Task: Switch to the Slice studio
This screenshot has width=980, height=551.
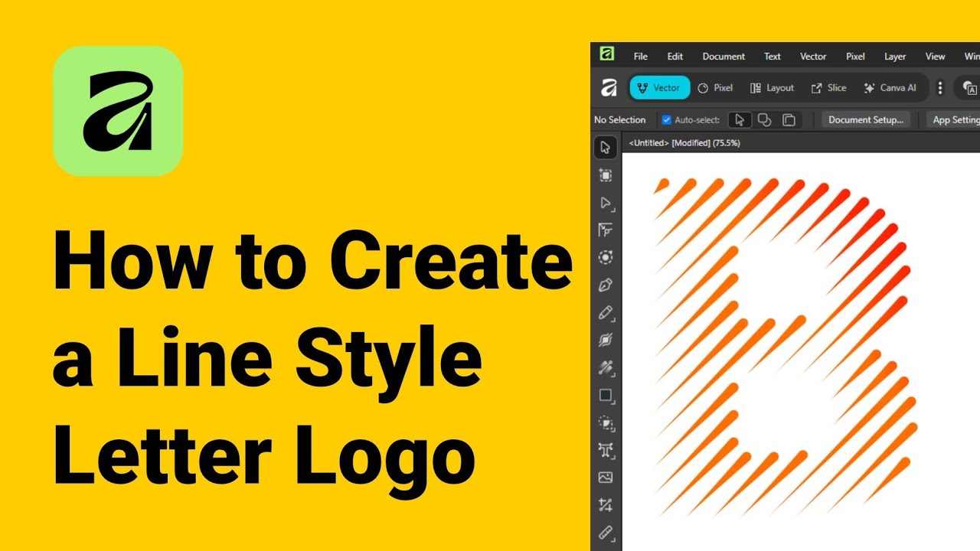Action: pyautogui.click(x=829, y=88)
